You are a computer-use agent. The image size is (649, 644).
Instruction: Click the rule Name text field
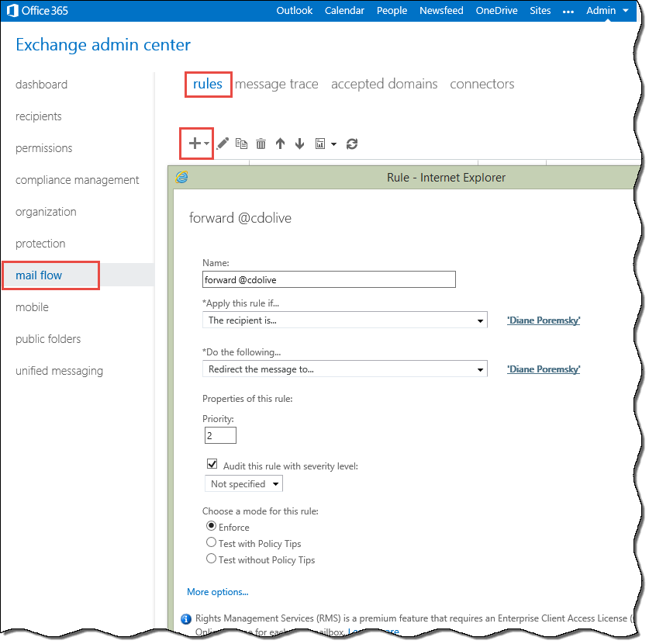pos(329,279)
